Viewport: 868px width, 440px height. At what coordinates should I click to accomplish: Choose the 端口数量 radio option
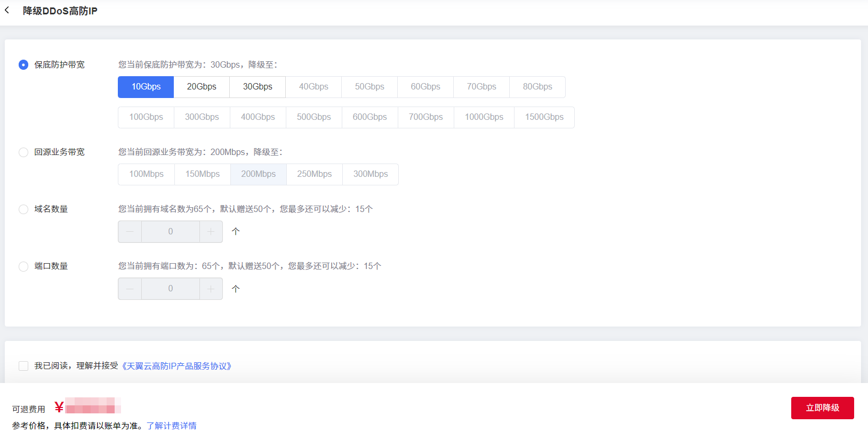click(23, 266)
